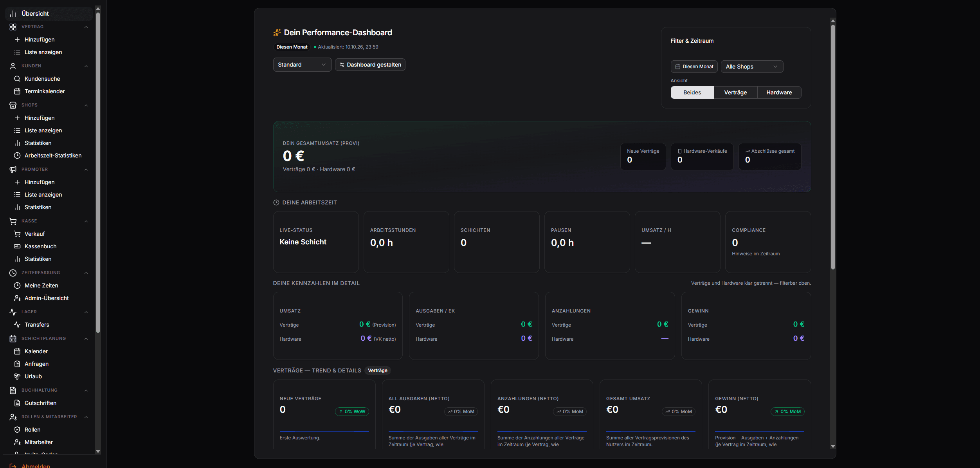Click the Dashboard gestalten button
The width and height of the screenshot is (980, 468).
point(370,65)
